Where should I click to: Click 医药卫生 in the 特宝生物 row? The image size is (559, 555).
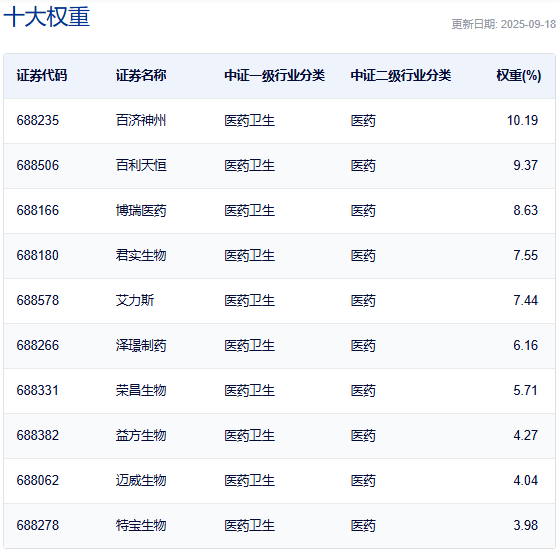pos(250,525)
